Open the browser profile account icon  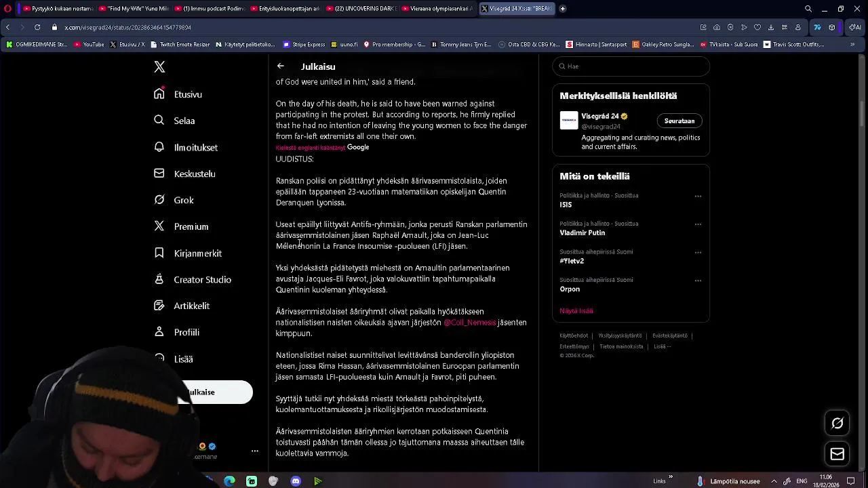[798, 27]
